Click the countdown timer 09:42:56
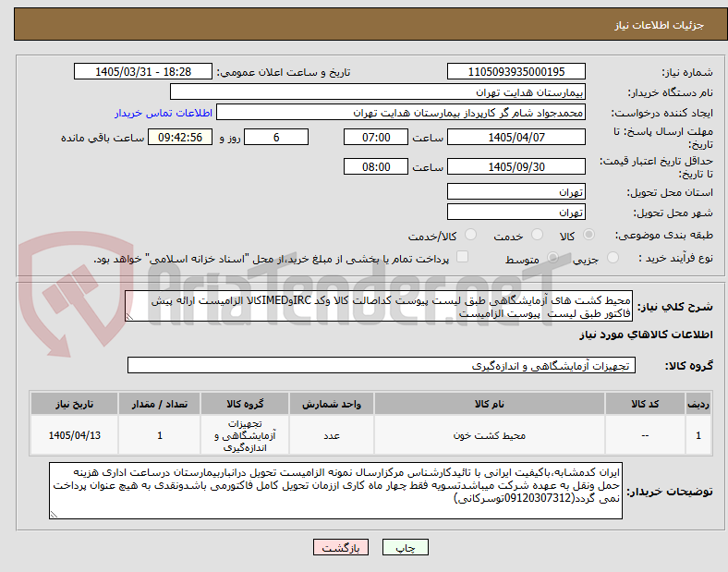Screen dimensions: 728x572 point(180,137)
